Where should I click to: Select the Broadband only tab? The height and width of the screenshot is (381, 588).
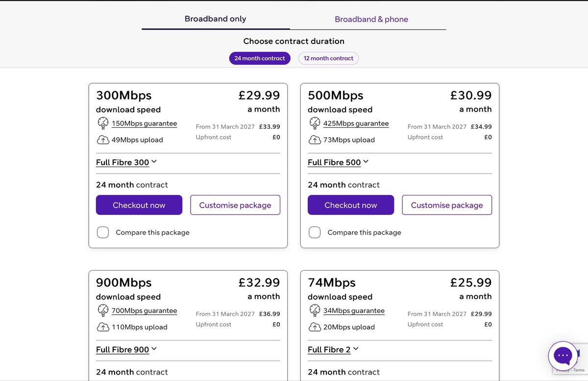[x=215, y=19]
